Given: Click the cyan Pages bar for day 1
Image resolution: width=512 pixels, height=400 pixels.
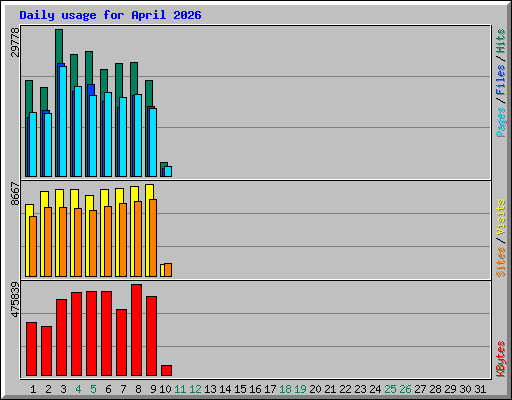Looking at the screenshot, I should click(x=33, y=144).
